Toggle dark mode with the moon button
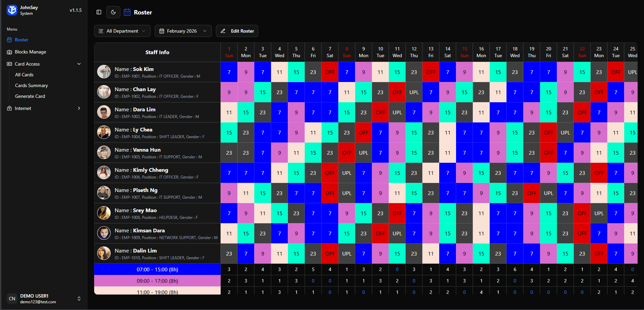This screenshot has width=644, height=310. point(113,12)
